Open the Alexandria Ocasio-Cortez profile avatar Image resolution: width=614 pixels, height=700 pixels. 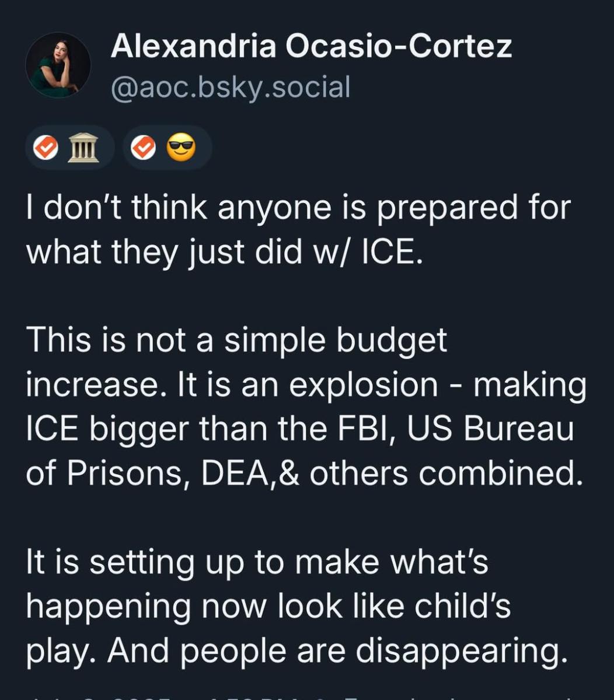click(58, 65)
